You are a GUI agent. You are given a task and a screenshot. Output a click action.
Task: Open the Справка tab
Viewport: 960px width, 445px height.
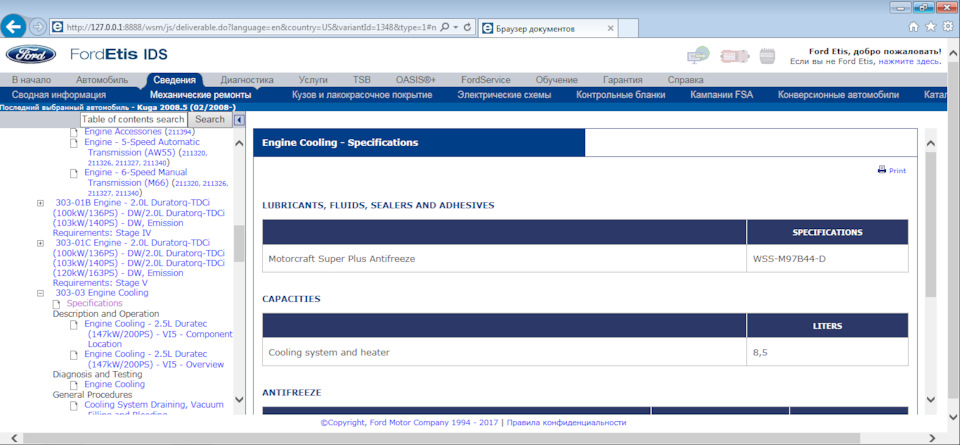686,80
